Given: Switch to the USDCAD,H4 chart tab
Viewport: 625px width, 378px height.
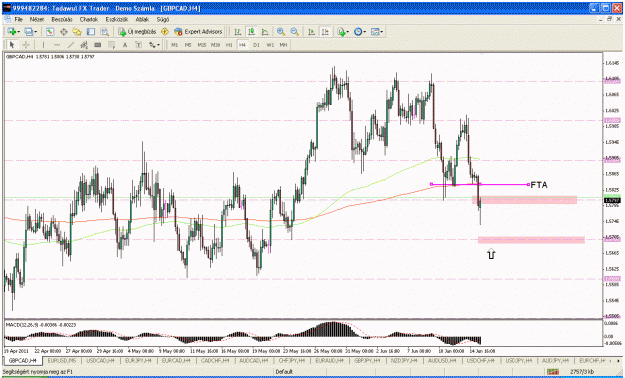Looking at the screenshot, I should 100,360.
